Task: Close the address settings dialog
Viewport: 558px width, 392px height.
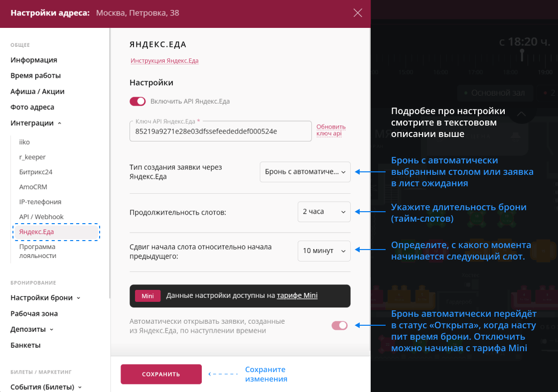Action: point(357,13)
